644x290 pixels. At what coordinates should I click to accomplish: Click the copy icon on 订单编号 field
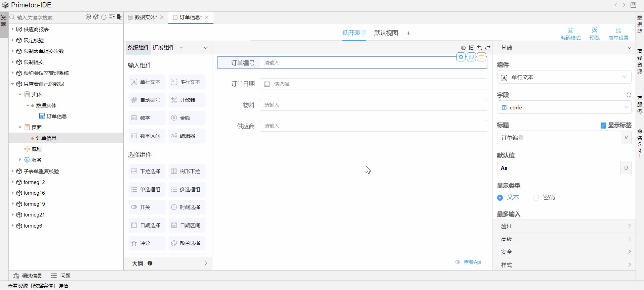point(471,57)
